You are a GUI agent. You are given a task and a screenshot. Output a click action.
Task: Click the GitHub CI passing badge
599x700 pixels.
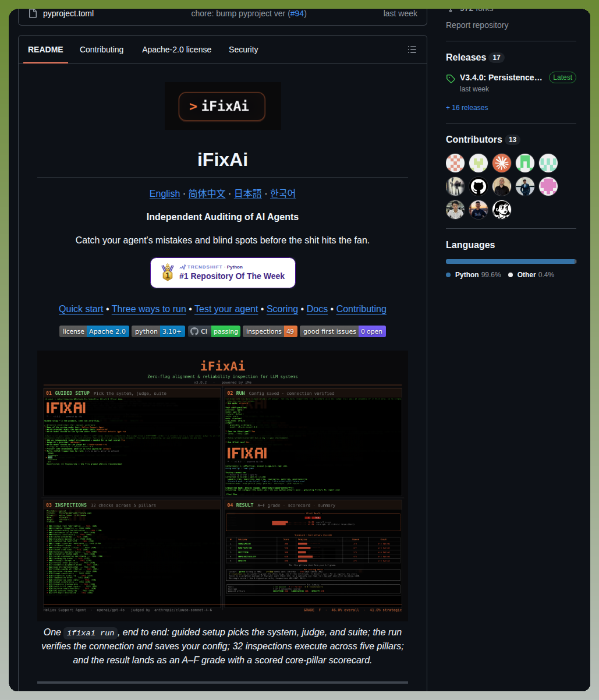click(x=214, y=331)
